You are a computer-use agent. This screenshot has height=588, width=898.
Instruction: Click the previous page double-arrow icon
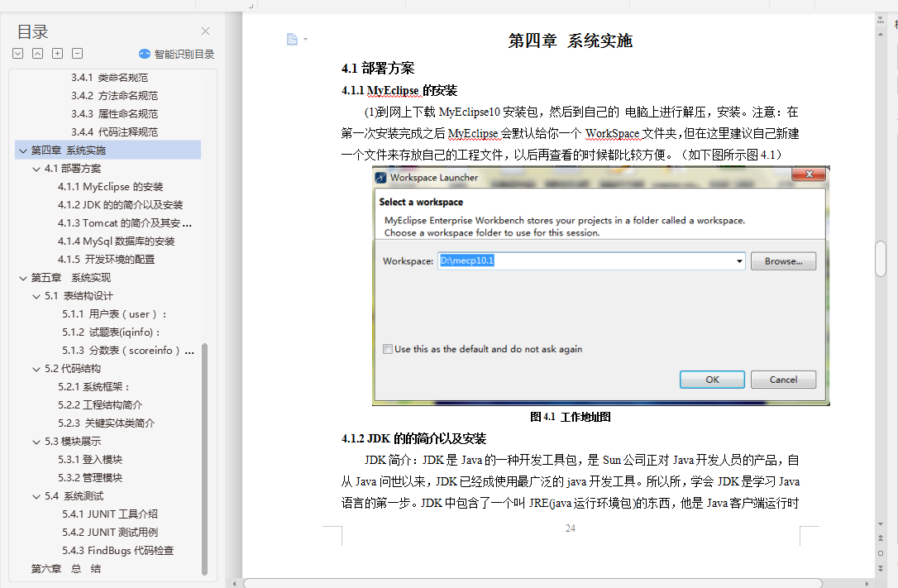coord(881,538)
